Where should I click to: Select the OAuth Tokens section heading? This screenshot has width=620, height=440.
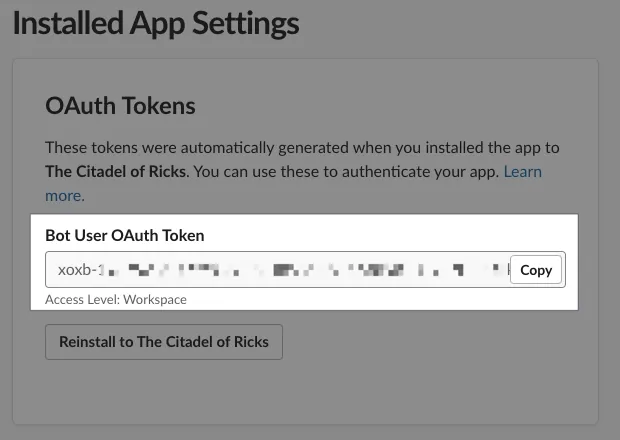[x=120, y=106]
